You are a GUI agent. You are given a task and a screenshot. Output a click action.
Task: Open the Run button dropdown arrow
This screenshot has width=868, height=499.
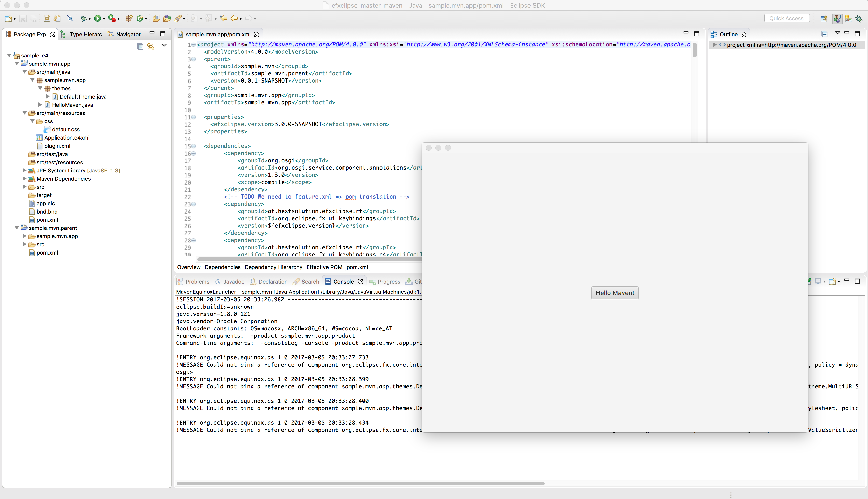(104, 19)
